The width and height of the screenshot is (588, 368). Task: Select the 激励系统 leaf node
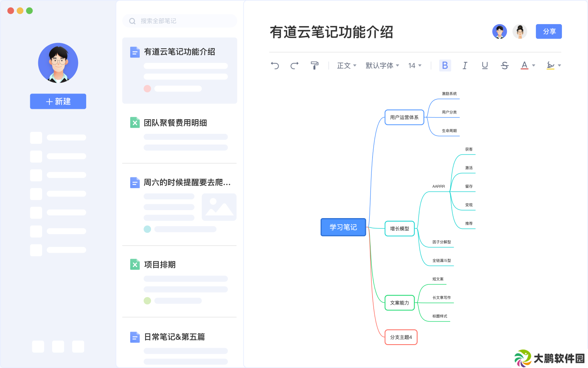449,94
